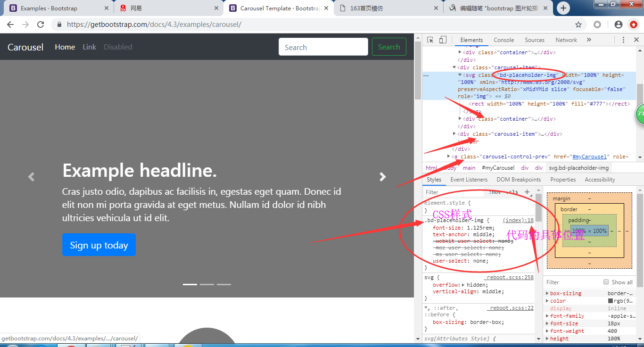Viewport: 644px width, 347px height.
Task: Click the ellipsis beside the selected svg node
Action: tap(426, 75)
